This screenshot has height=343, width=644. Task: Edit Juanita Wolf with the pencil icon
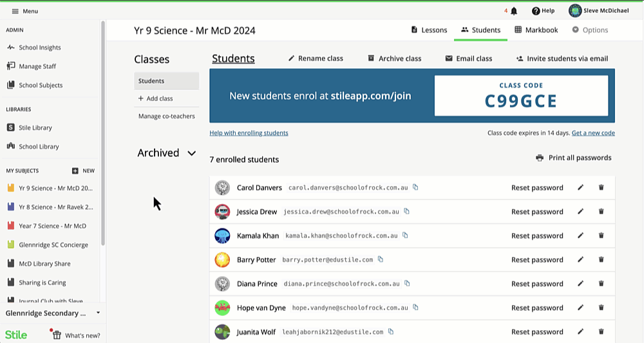pos(580,331)
